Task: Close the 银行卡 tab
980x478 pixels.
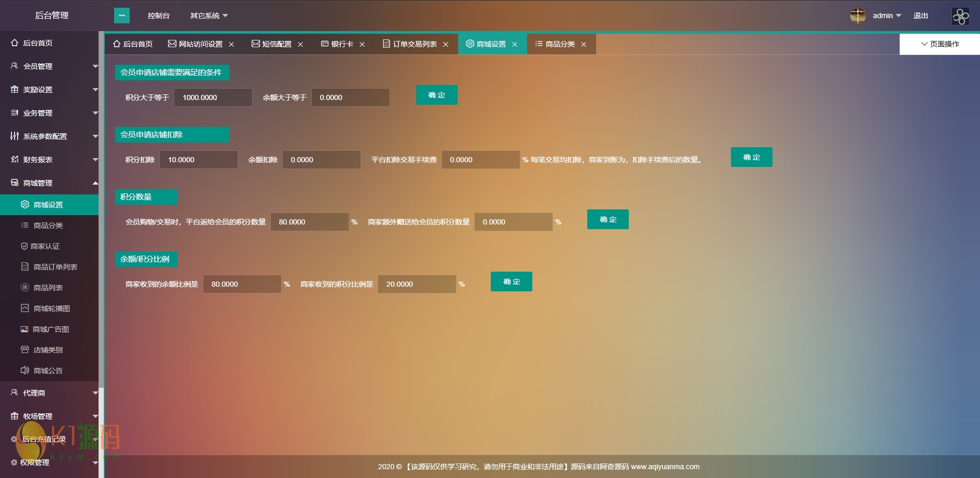Action: [x=362, y=45]
